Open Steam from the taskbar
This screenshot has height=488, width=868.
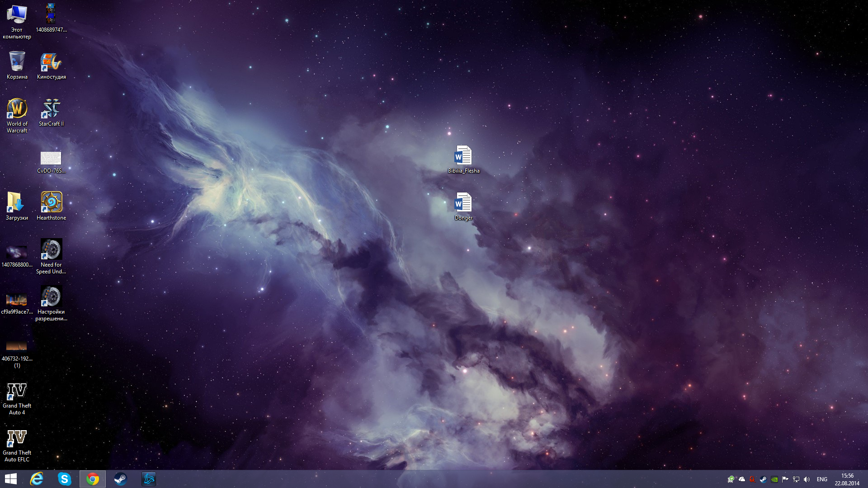pos(120,479)
